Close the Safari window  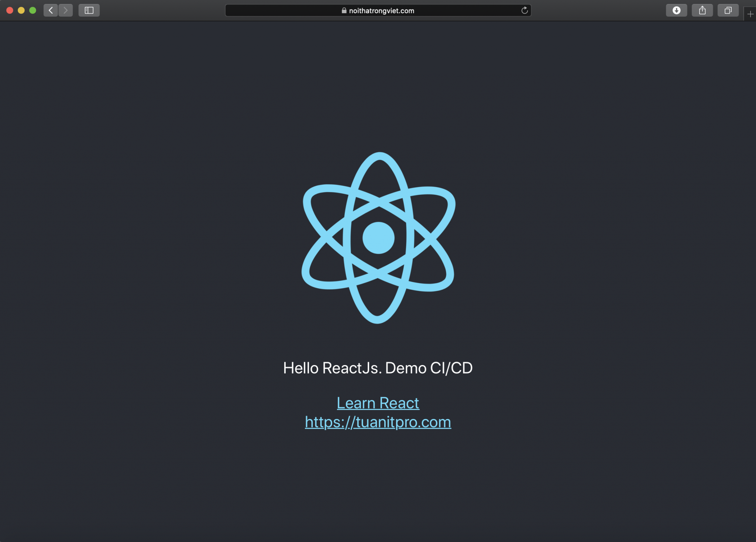coord(10,10)
